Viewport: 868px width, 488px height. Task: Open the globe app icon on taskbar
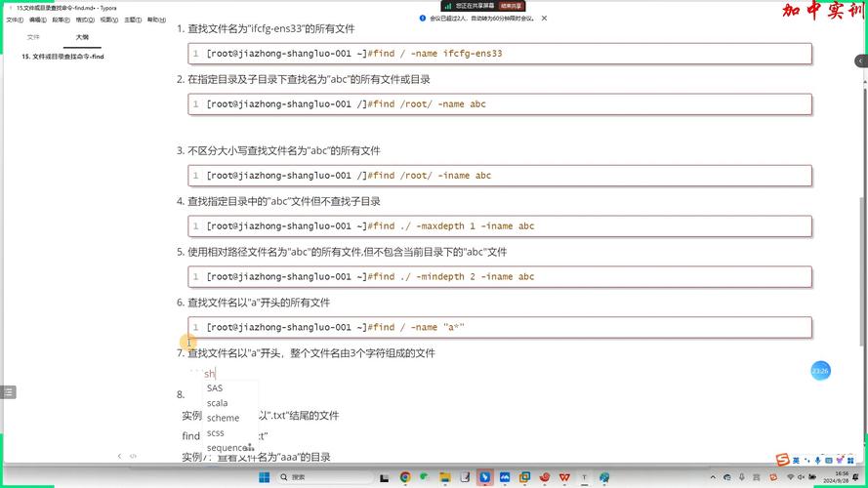tap(604, 477)
